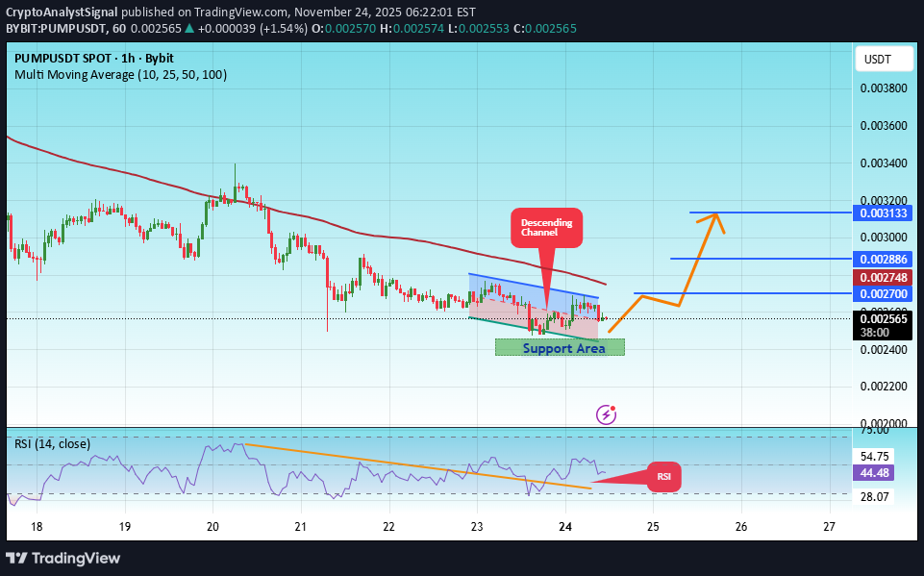Click the red Descending Channel callout
The width and height of the screenshot is (924, 576).
pos(545,225)
